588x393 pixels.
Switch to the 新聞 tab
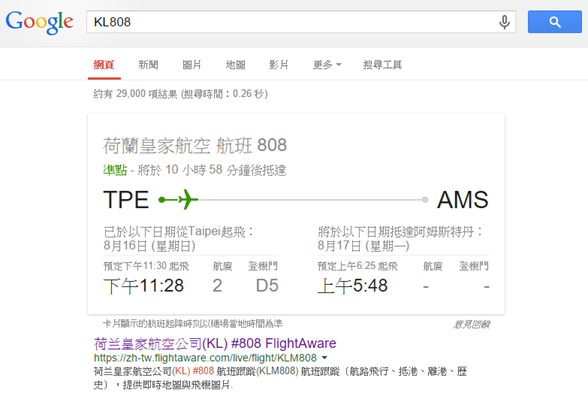pyautogui.click(x=148, y=65)
